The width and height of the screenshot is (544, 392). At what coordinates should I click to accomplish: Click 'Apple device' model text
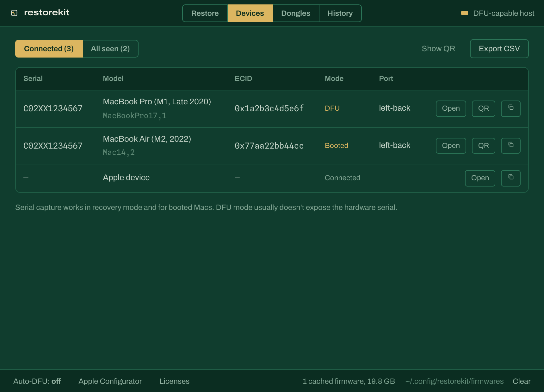126,178
